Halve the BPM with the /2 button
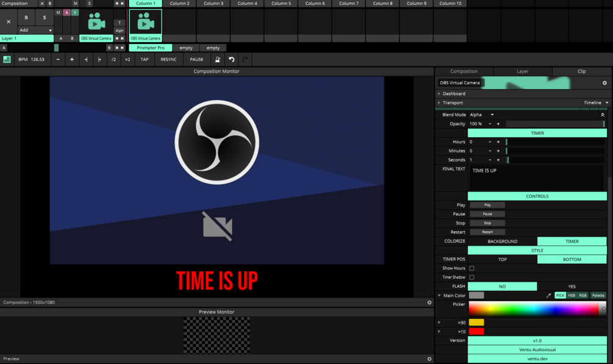 point(113,59)
